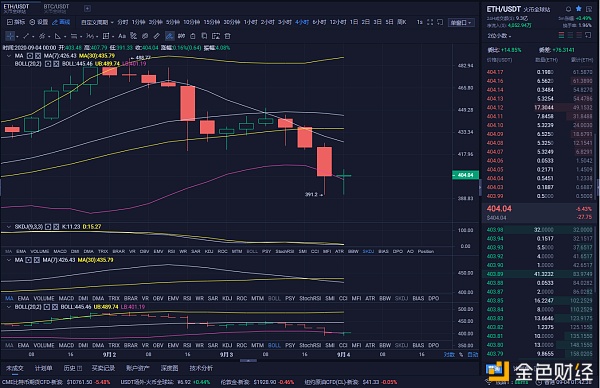Show the third order book layout icon
The image size is (600, 388).
(x=579, y=35)
